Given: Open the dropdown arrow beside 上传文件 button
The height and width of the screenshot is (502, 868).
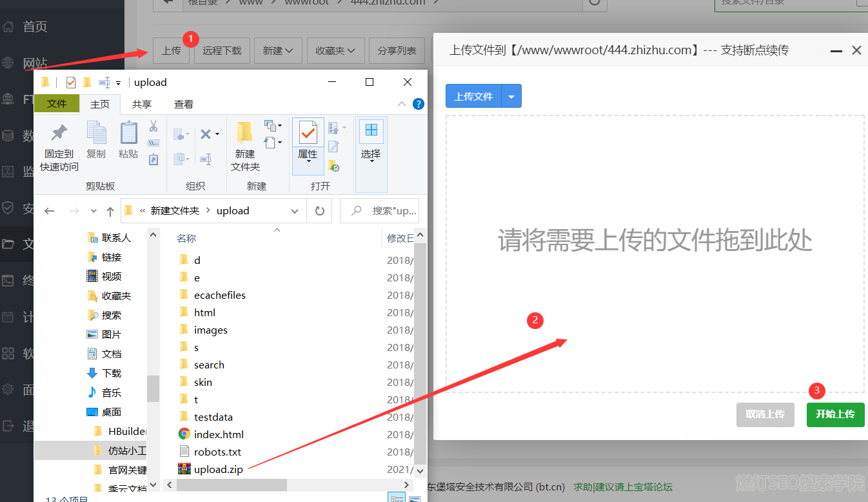Looking at the screenshot, I should (x=511, y=96).
